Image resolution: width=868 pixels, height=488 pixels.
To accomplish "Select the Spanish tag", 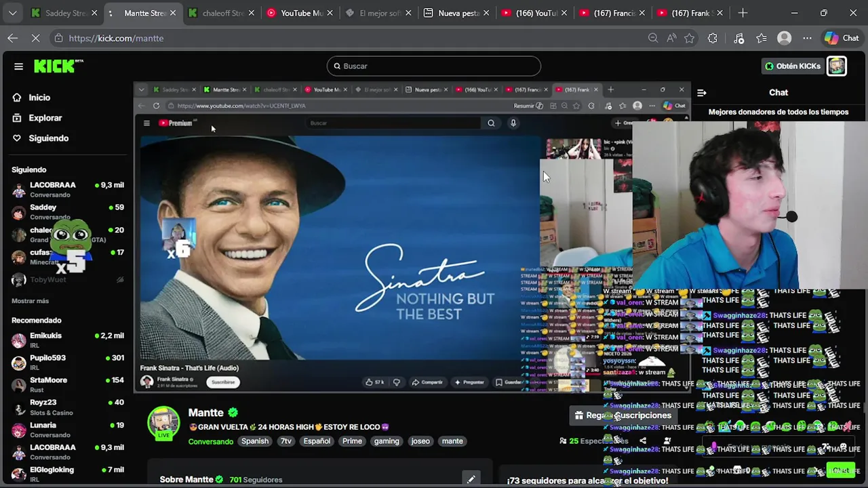I will [x=255, y=441].
